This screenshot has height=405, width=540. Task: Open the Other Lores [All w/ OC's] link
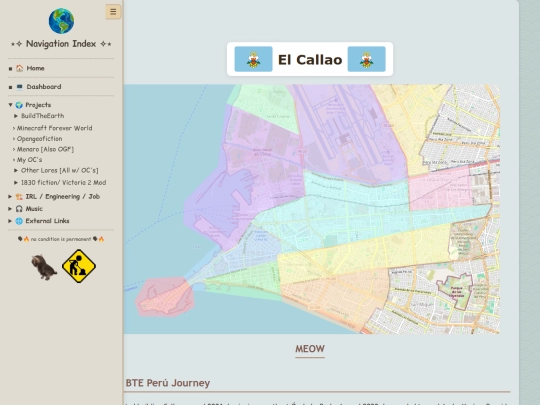(x=60, y=170)
